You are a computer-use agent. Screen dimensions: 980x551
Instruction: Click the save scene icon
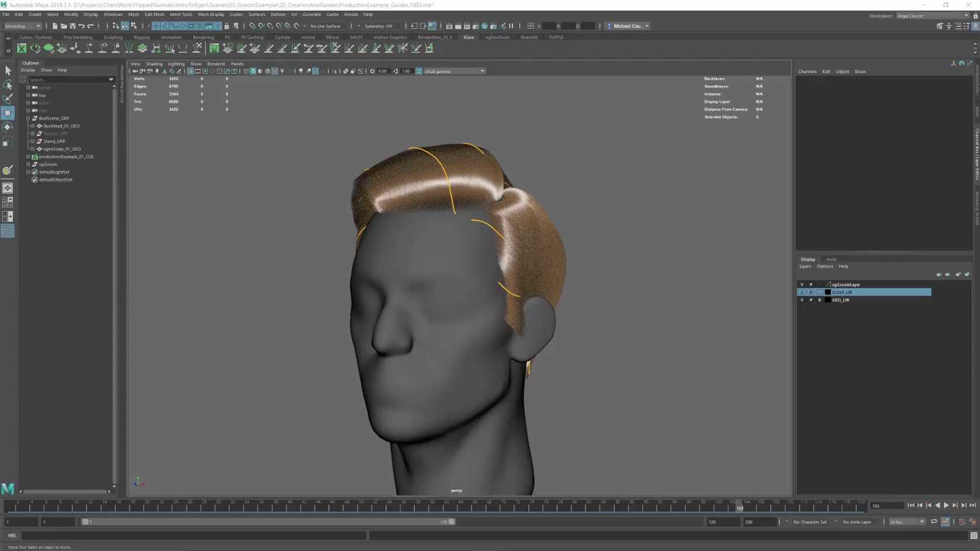coord(72,26)
